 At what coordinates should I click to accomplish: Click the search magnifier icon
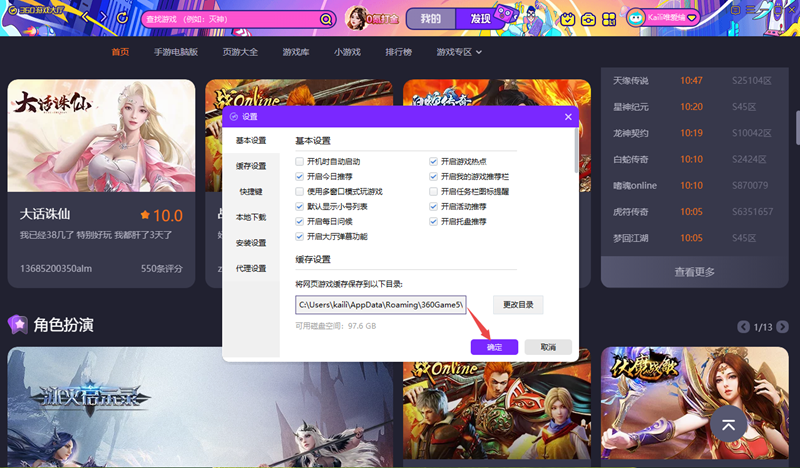coord(326,19)
